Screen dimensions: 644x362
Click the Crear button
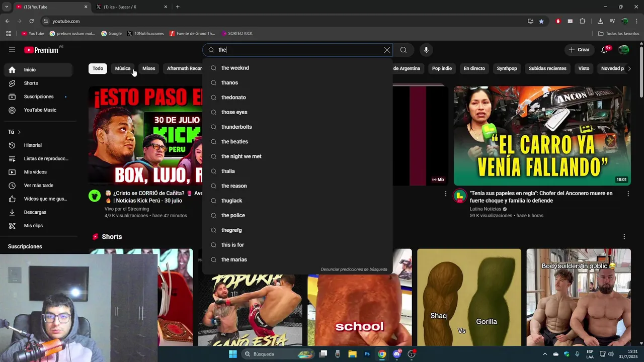point(579,50)
